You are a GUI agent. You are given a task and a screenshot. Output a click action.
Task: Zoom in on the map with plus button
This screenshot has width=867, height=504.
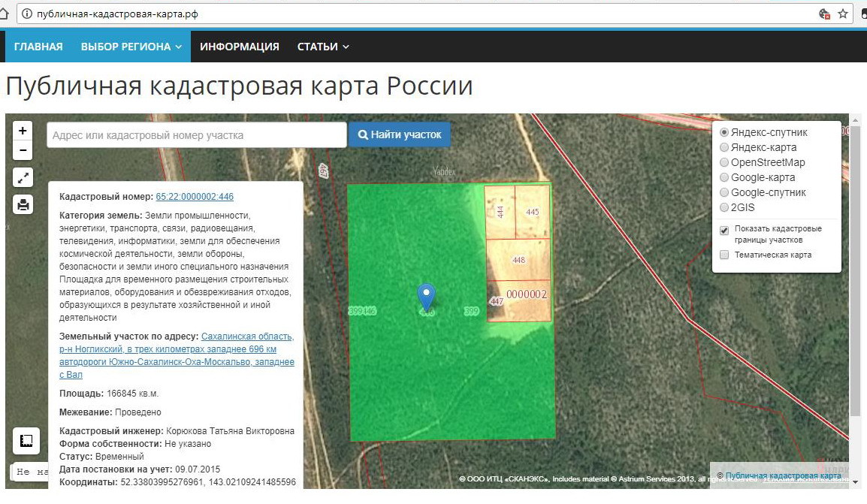click(23, 131)
